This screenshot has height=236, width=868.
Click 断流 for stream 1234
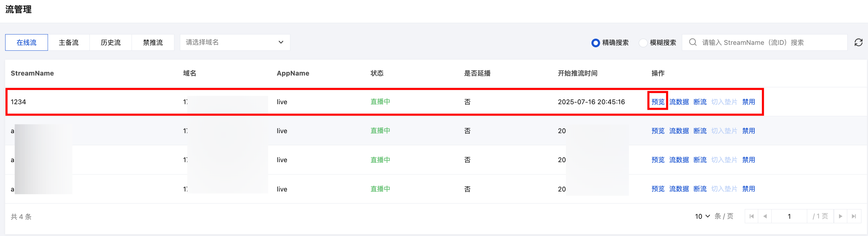point(700,102)
